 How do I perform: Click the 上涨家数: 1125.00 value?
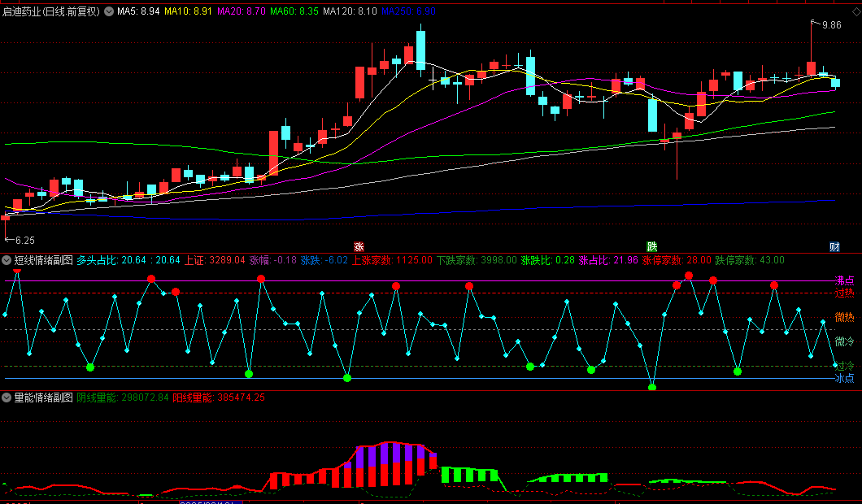coord(393,260)
